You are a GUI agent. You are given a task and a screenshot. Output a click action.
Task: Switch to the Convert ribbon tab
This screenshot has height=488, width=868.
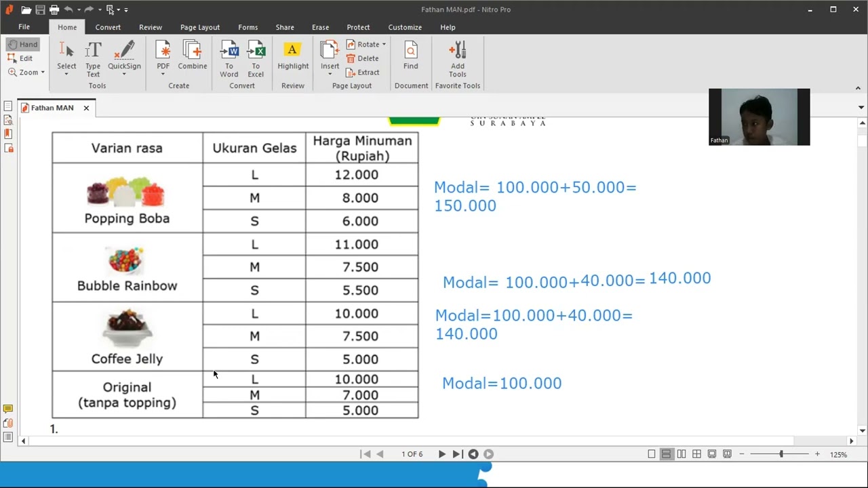pos(108,27)
